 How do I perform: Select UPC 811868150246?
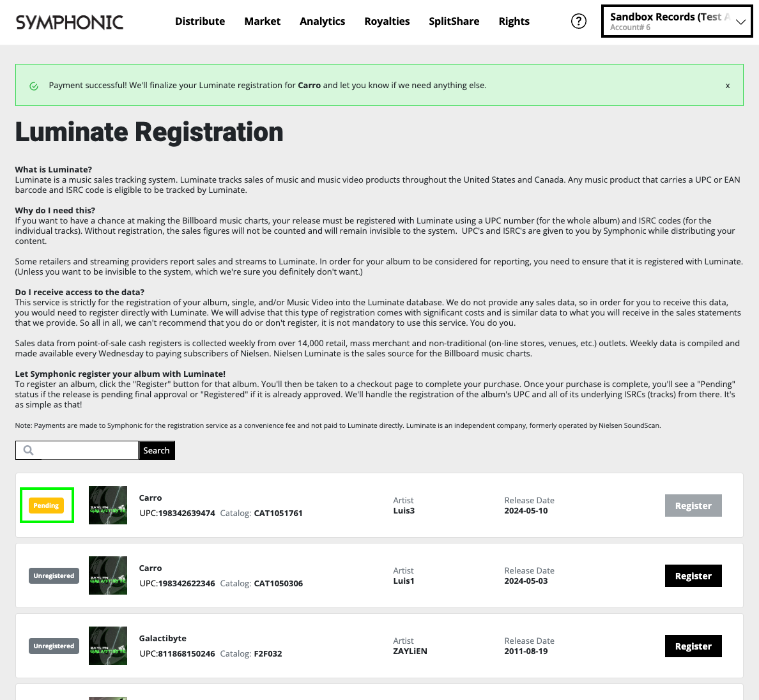187,653
